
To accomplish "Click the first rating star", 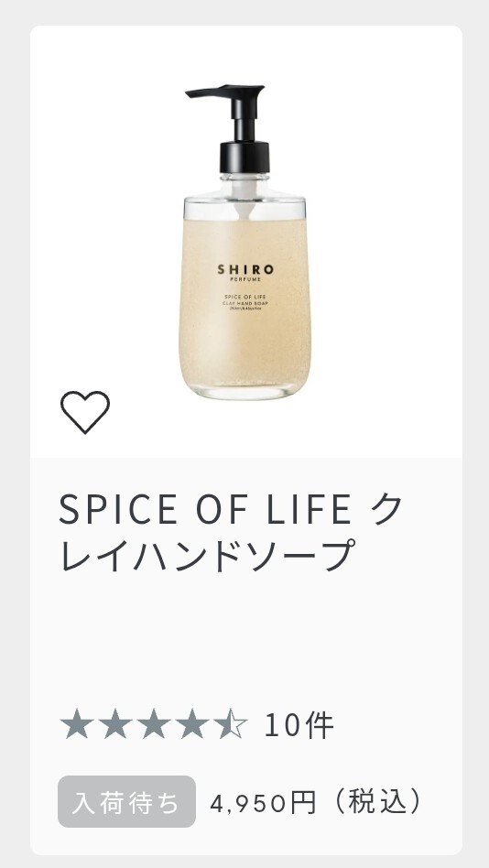I will [x=76, y=725].
